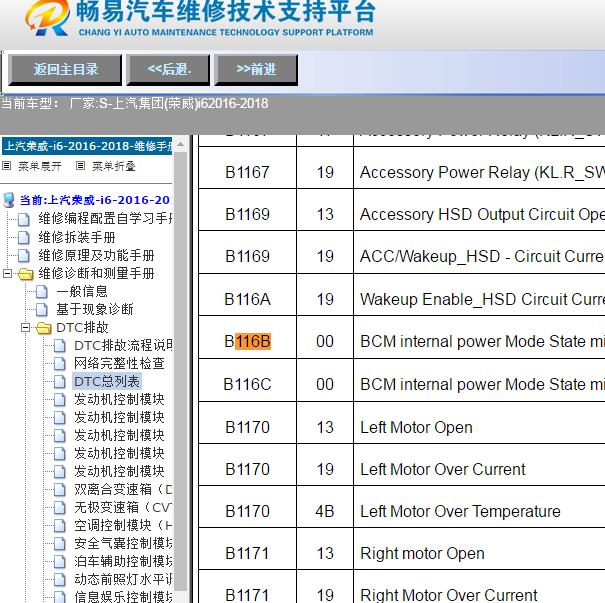
Task: Open 空调控制模块 tree item
Action: coord(123,525)
